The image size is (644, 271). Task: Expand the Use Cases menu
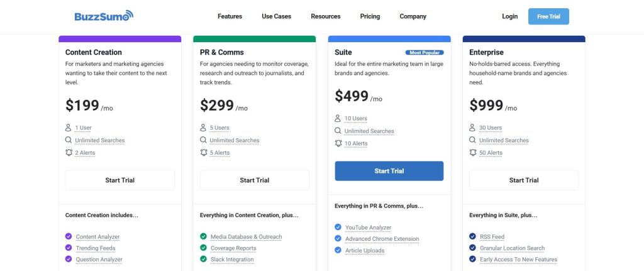[x=276, y=16]
